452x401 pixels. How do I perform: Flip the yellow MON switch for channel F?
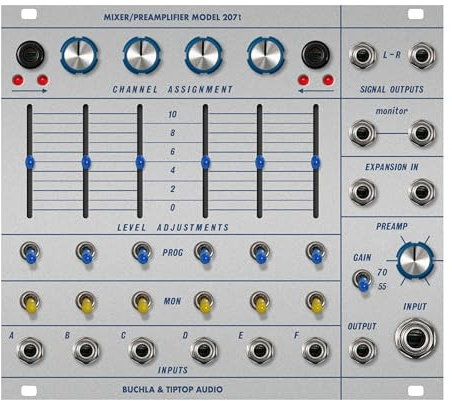pyautogui.click(x=316, y=302)
